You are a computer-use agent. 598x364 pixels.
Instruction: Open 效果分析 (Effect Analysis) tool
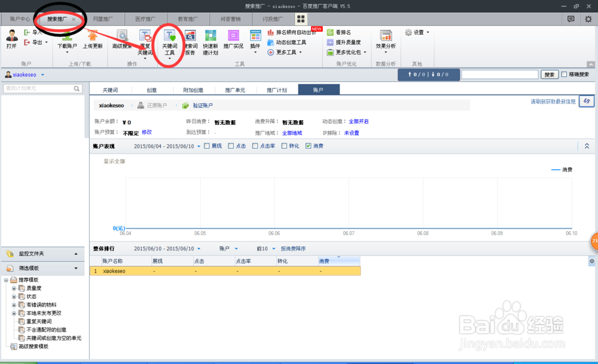(385, 42)
